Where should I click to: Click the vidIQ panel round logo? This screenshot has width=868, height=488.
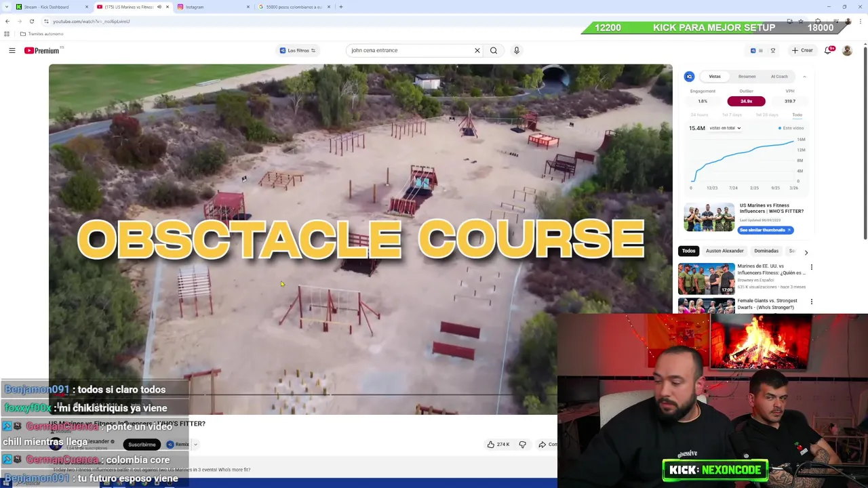pos(689,77)
